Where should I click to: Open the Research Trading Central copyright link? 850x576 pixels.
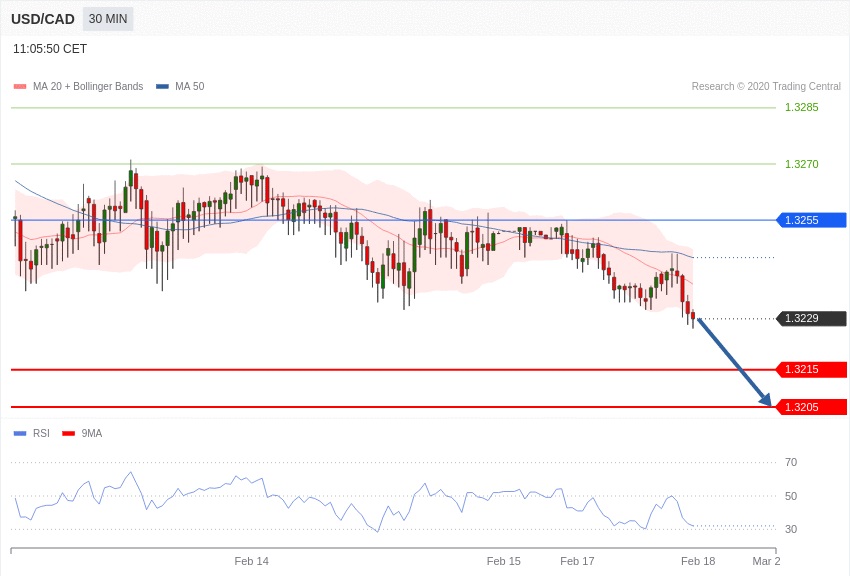766,87
